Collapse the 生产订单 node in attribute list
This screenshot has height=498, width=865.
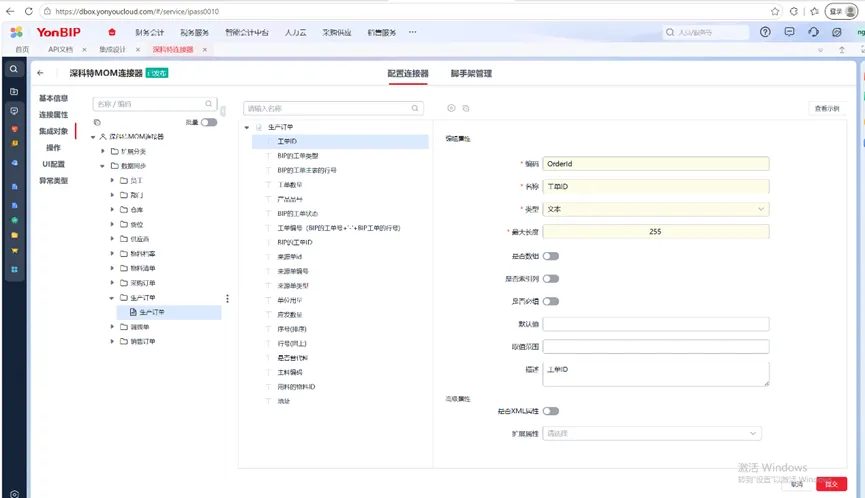(x=247, y=127)
